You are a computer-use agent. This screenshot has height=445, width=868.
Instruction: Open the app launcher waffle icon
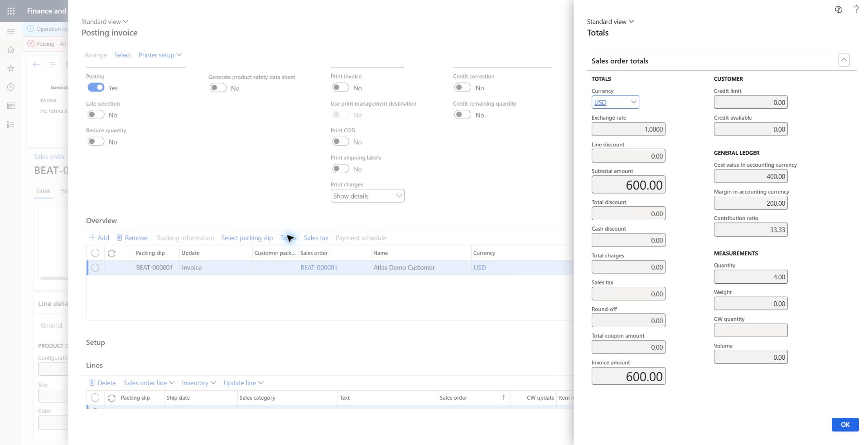[x=11, y=11]
